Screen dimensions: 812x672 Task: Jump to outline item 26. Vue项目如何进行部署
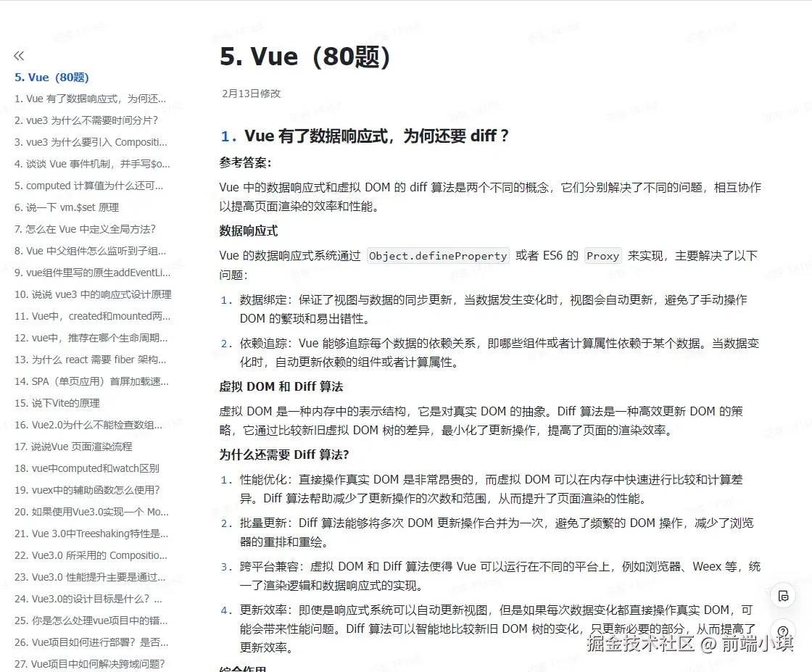tap(91, 642)
